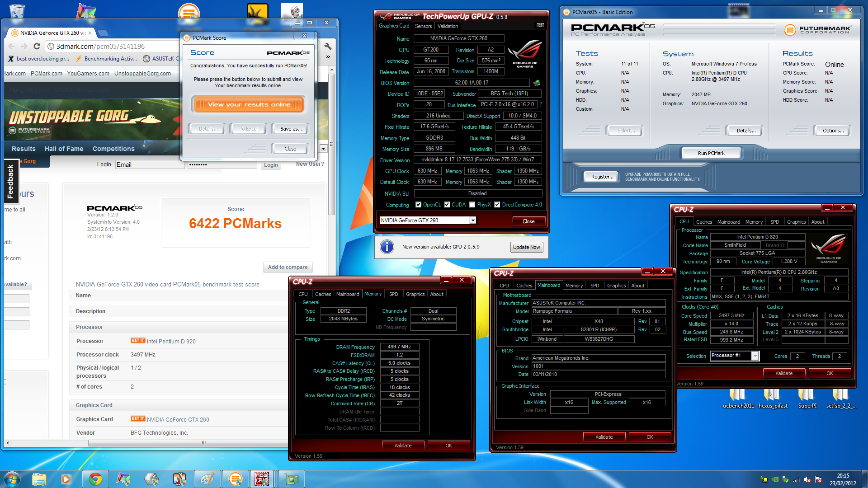
Task: Toggle the DirectCompute 4.0 checkbox
Action: [497, 205]
